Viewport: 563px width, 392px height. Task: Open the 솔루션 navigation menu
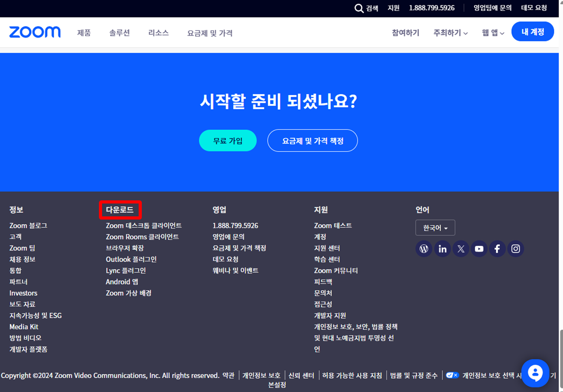pos(119,33)
